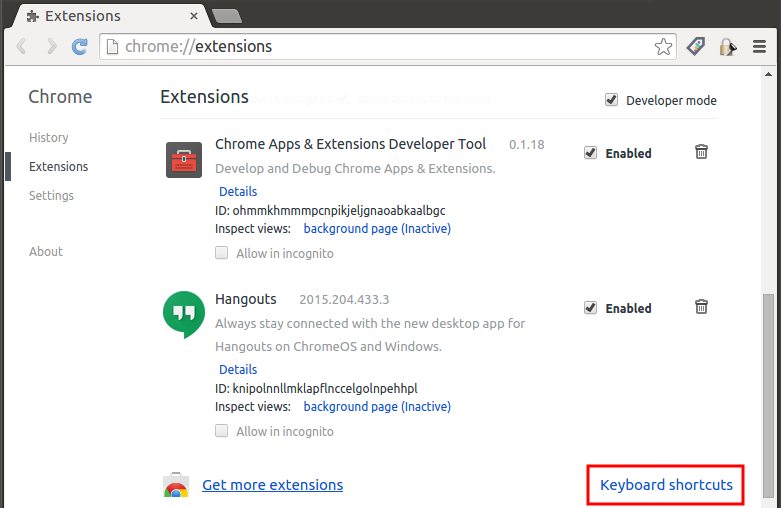Open the Chrome hamburger menu
Image resolution: width=781 pixels, height=508 pixels.
coord(759,47)
